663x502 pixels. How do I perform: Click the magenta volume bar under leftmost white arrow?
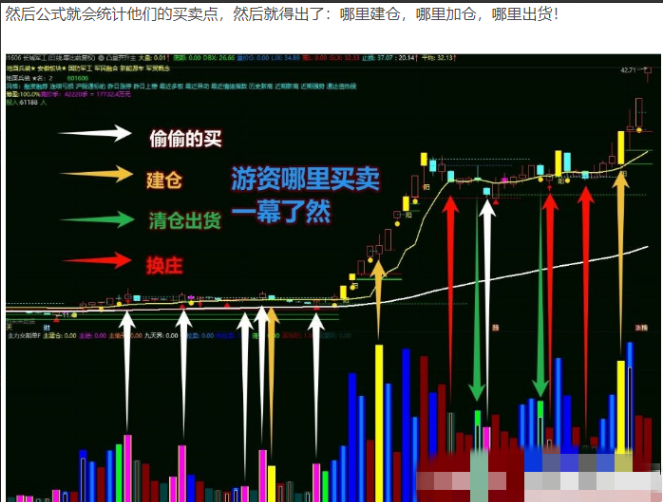tap(127, 465)
